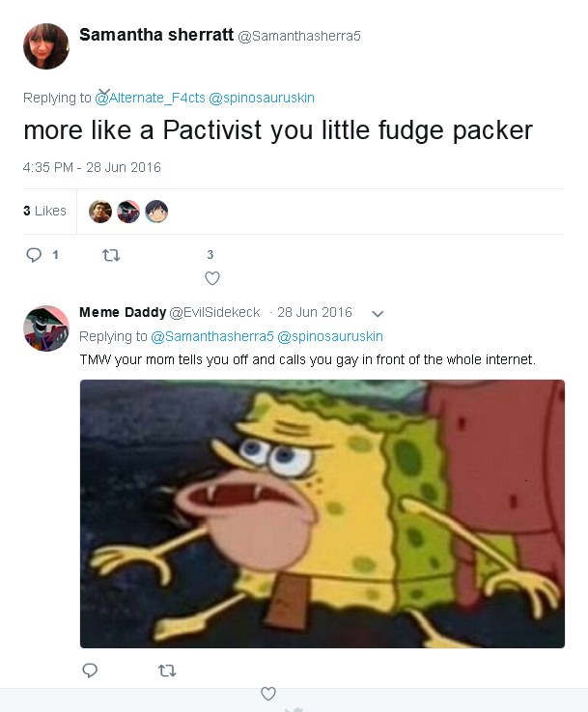Screen dimensions: 588x712
Task: Retweet Meme Daddy's tweet
Action: click(167, 670)
